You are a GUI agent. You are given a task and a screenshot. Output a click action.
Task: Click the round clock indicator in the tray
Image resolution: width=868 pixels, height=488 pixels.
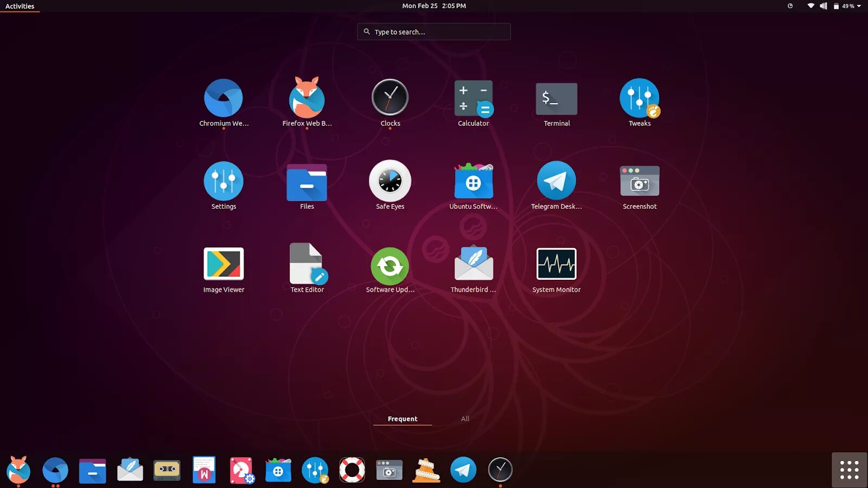[790, 6]
